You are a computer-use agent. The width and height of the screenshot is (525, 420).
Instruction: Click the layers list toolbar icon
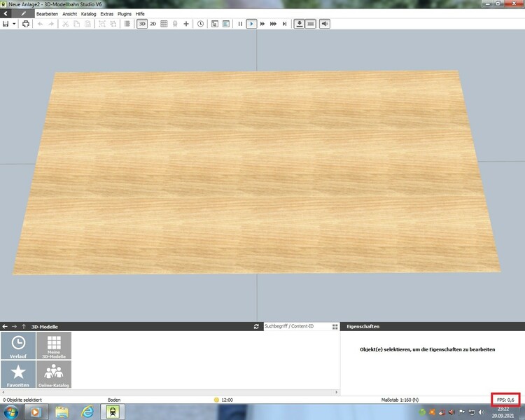pos(127,24)
